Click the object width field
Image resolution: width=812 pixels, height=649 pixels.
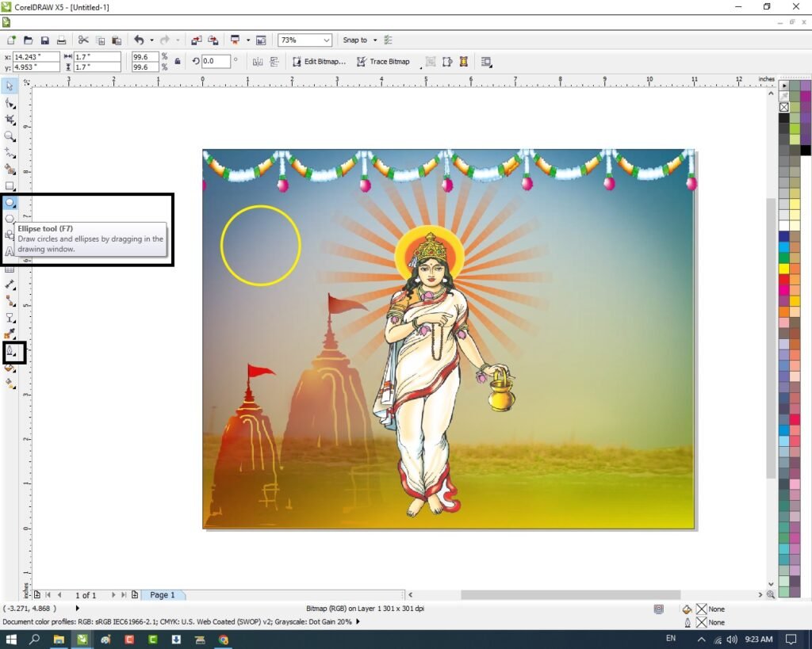97,57
